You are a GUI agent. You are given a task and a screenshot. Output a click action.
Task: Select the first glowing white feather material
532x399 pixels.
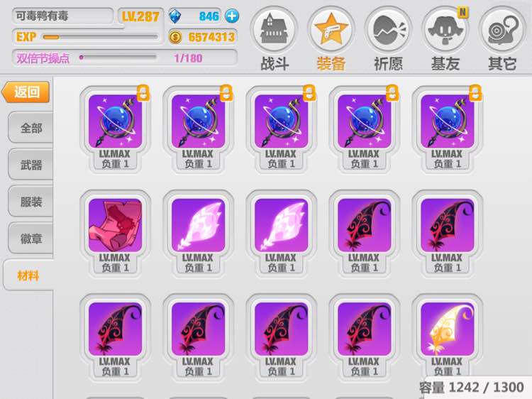pos(198,225)
